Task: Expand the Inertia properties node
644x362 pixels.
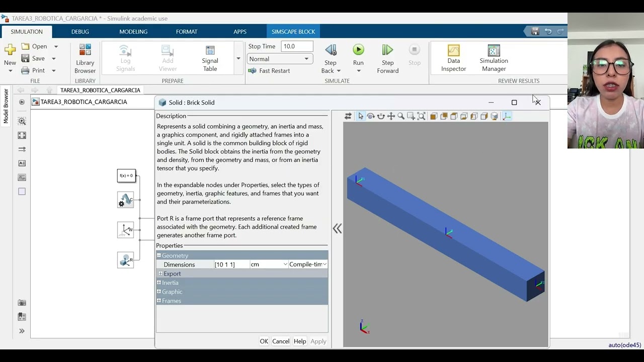Action: coord(158,283)
